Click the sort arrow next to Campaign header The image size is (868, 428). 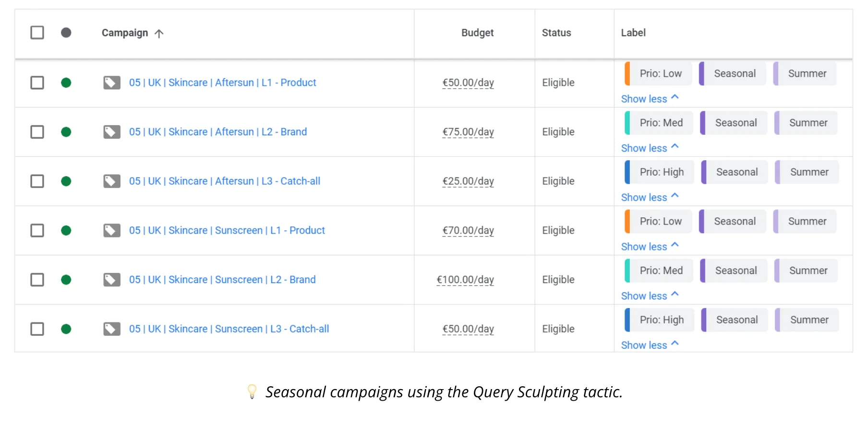click(x=159, y=33)
